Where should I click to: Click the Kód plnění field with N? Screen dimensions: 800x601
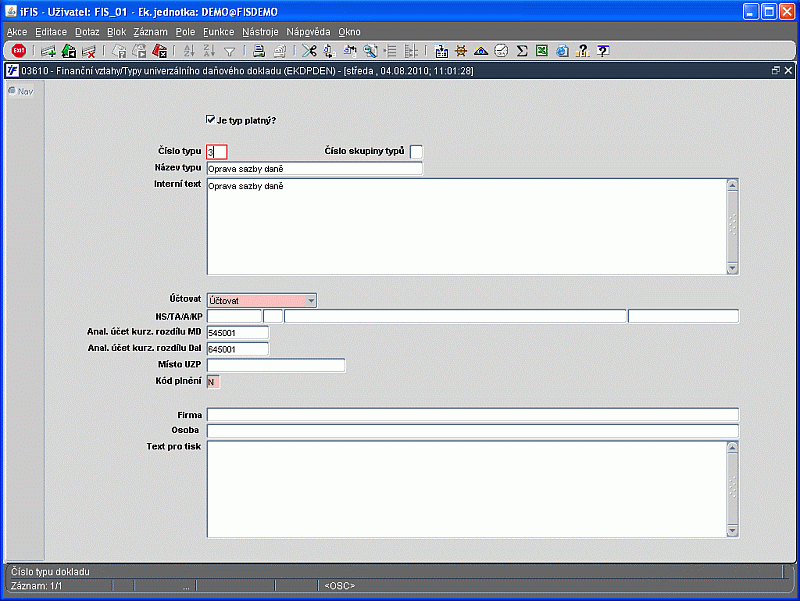[x=213, y=382]
